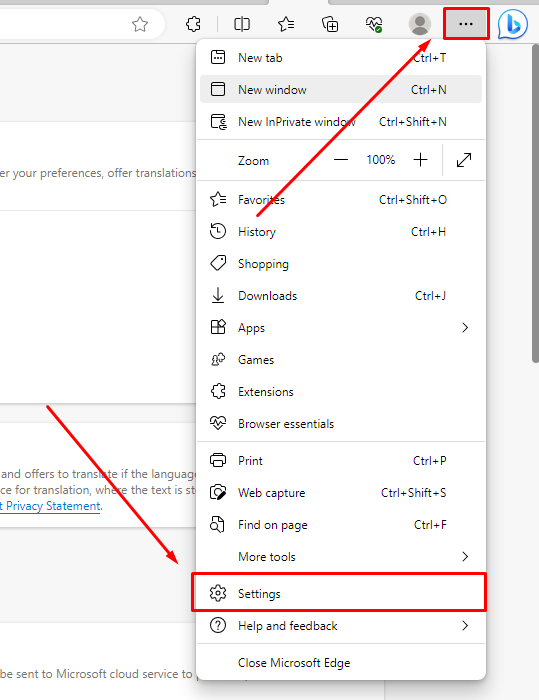
Task: Expand the More tools submenu
Action: pos(341,557)
